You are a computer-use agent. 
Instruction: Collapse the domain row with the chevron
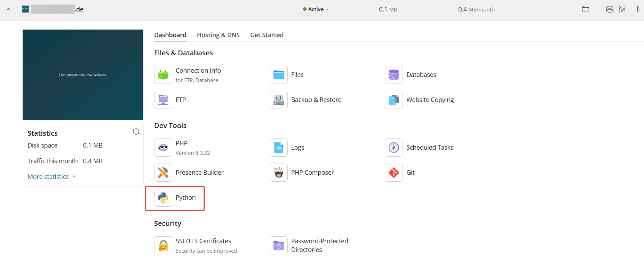8,9
